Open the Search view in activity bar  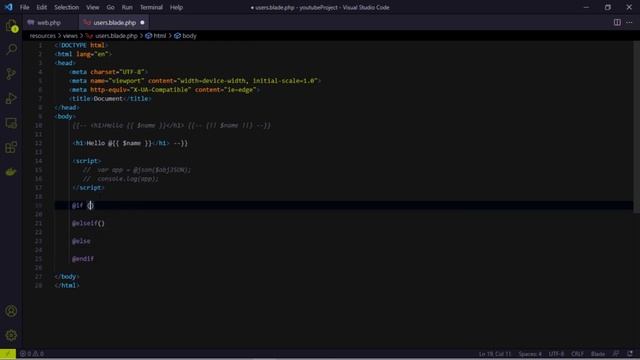pyautogui.click(x=11, y=49)
